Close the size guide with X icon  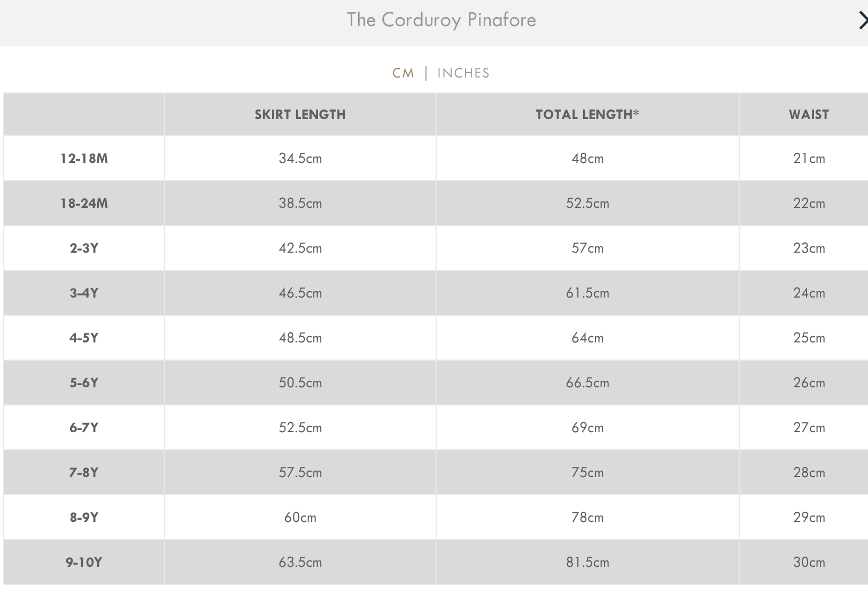(x=862, y=21)
